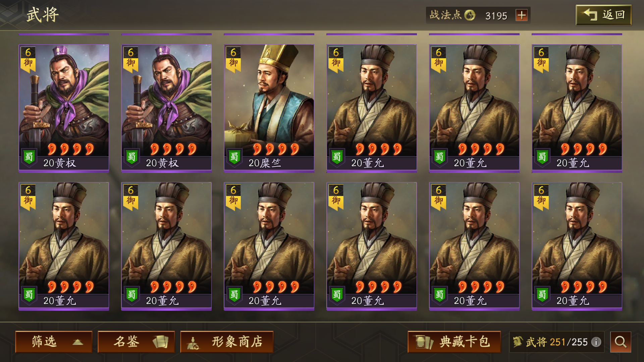Screen dimensions: 644x362
Task: Select the first 董允 card in top row
Action: click(x=372, y=108)
